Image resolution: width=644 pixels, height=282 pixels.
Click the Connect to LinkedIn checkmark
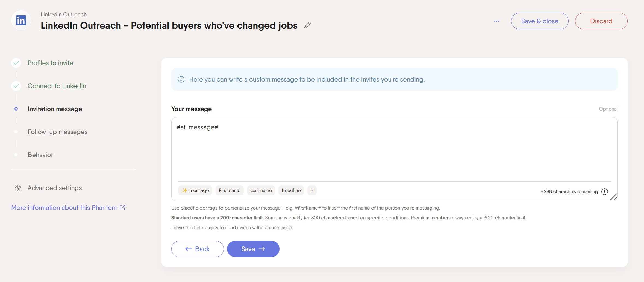click(16, 86)
